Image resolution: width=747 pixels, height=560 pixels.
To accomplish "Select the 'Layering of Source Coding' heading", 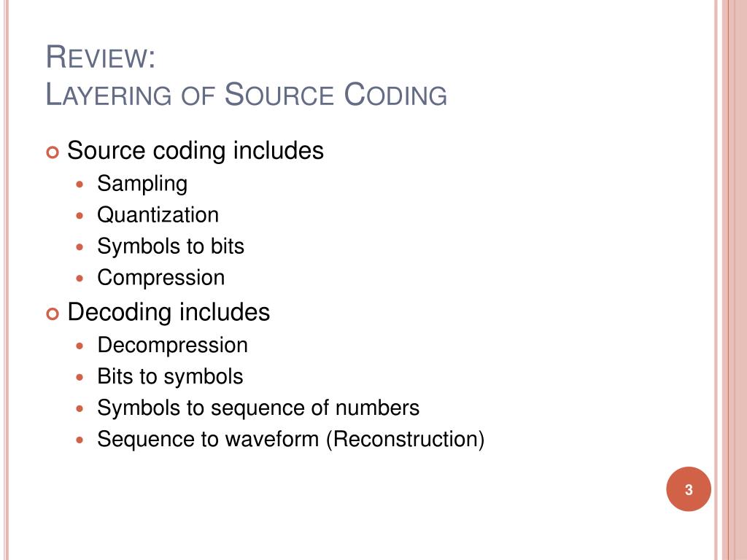I will coord(247,94).
